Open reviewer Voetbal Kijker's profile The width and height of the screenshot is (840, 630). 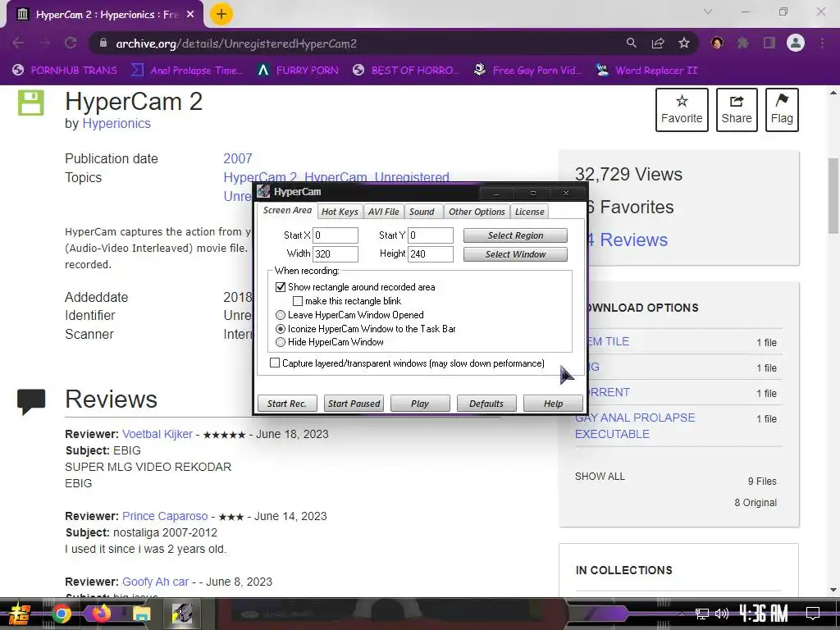pyautogui.click(x=157, y=434)
